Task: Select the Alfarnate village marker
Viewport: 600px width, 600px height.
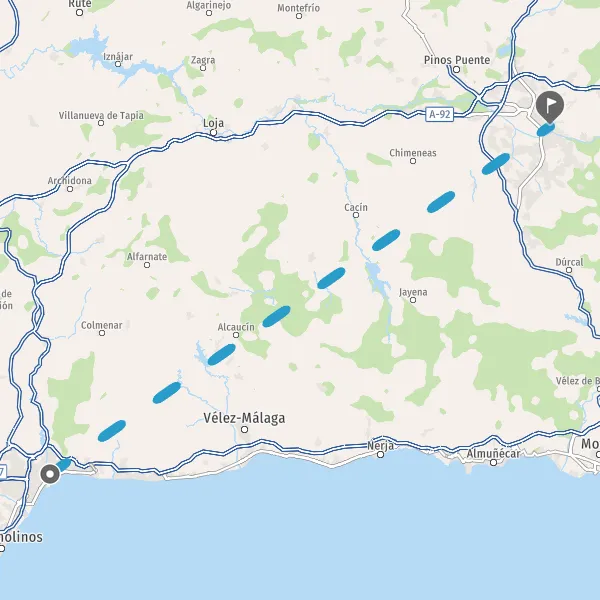Action: point(147,265)
